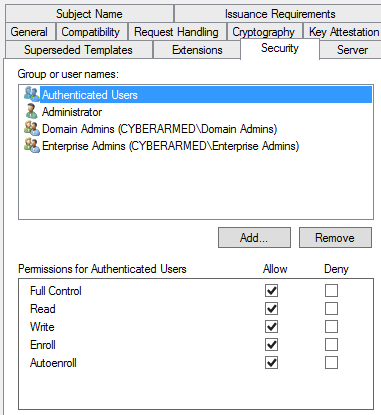
Task: Open the Subject Name tab
Action: [89, 14]
